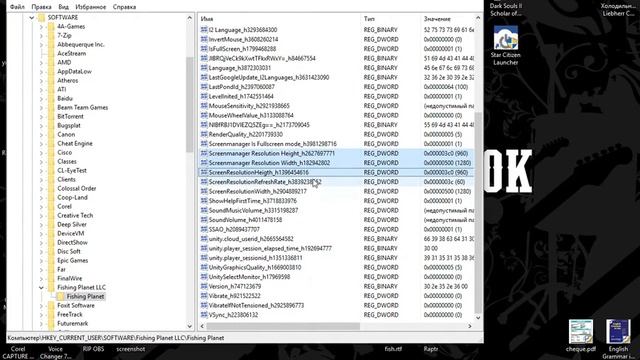
Task: Select the Version_h747123679 entry name
Action: [x=235, y=287]
